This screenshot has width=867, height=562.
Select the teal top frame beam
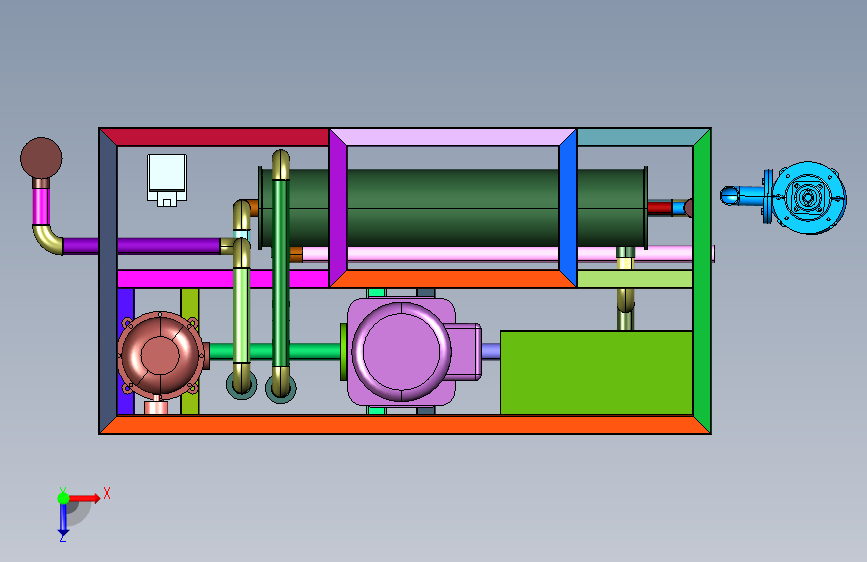(x=643, y=137)
